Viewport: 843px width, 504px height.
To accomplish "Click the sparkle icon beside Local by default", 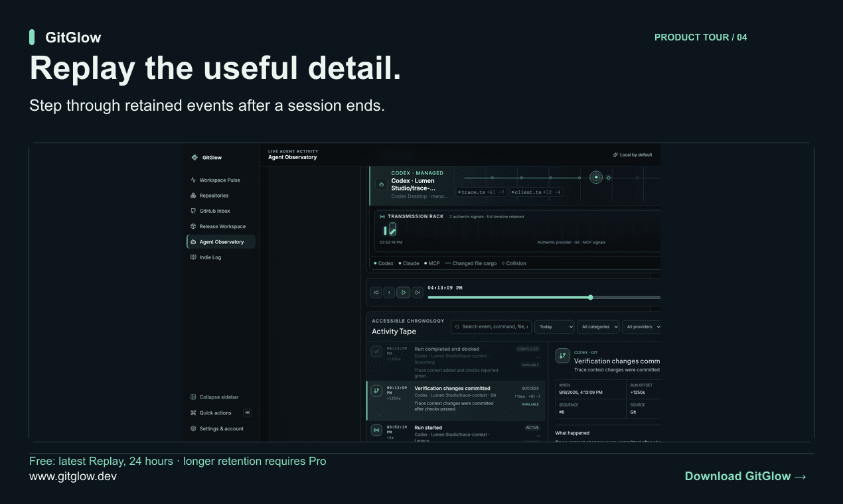I will pyautogui.click(x=615, y=155).
